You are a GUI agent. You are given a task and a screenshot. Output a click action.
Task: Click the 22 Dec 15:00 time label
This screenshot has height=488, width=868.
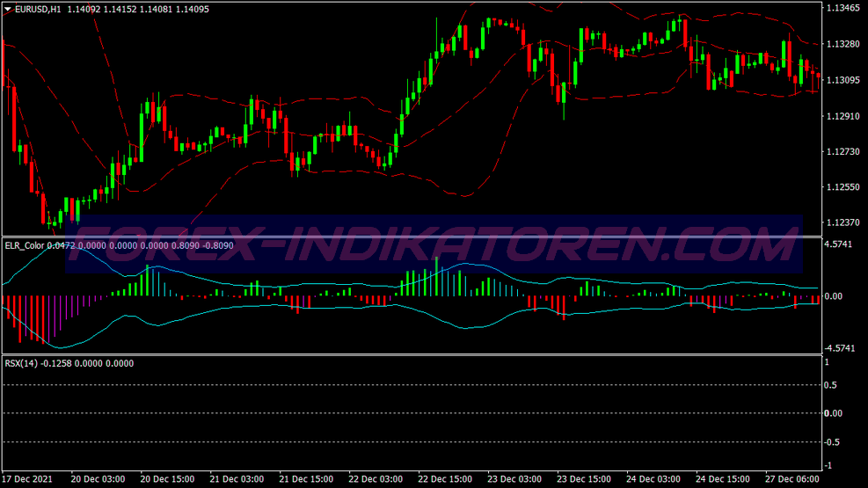tap(445, 478)
